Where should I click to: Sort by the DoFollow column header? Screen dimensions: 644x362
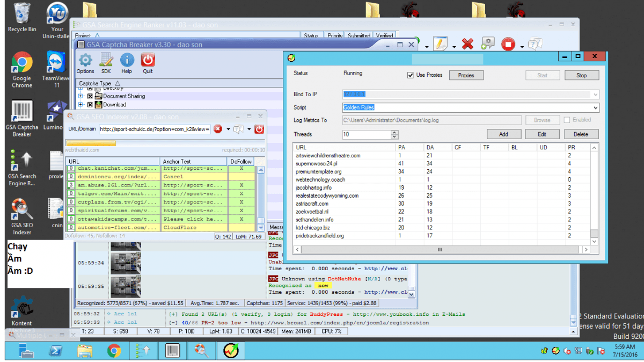241,161
